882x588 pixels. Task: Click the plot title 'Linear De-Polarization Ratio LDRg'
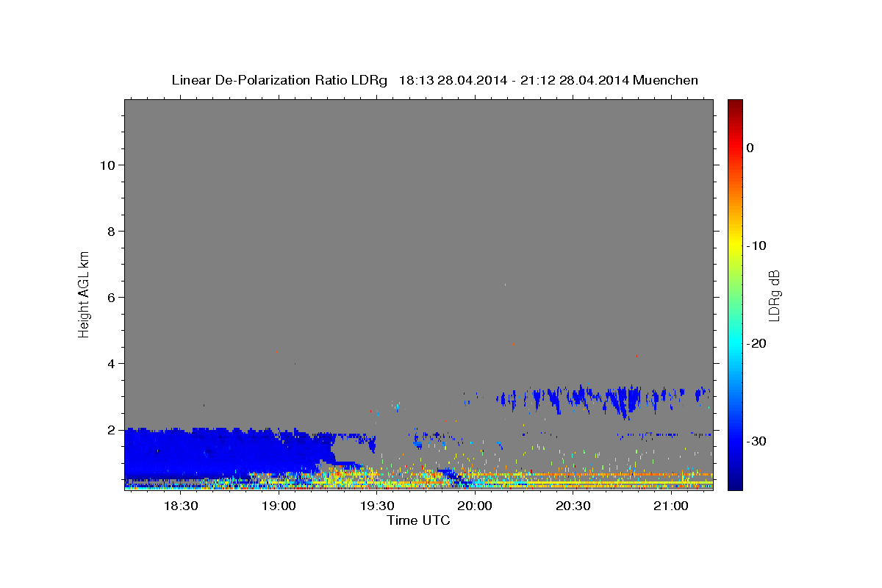click(x=279, y=80)
